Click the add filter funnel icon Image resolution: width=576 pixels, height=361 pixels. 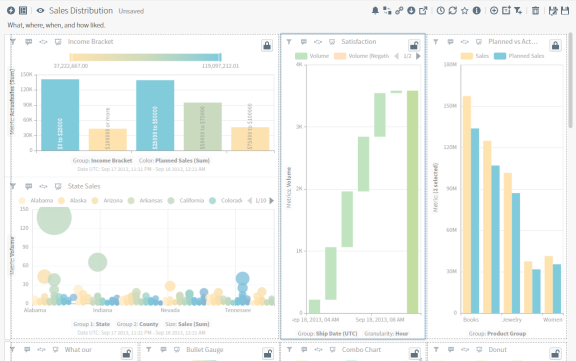point(518,11)
